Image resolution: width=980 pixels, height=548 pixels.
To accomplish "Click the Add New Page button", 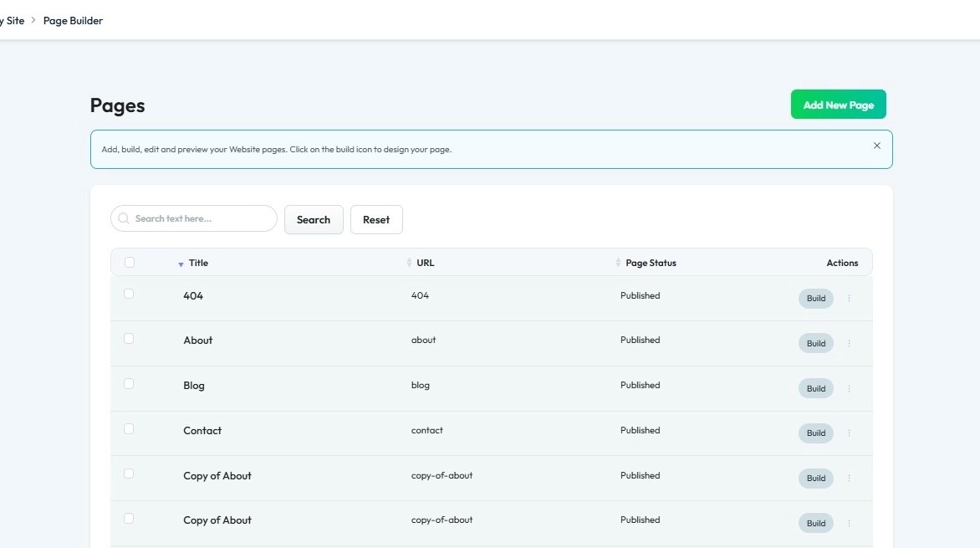I will click(x=838, y=105).
